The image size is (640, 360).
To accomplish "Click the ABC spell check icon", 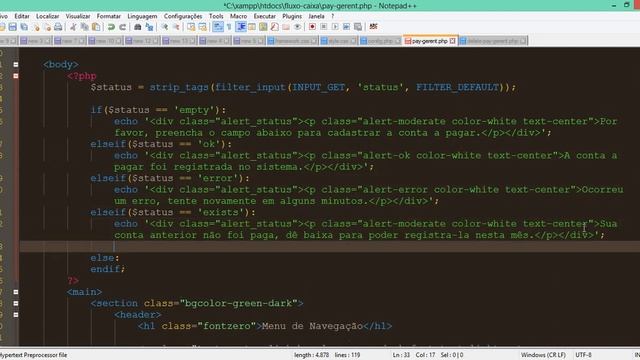I will pos(373,27).
